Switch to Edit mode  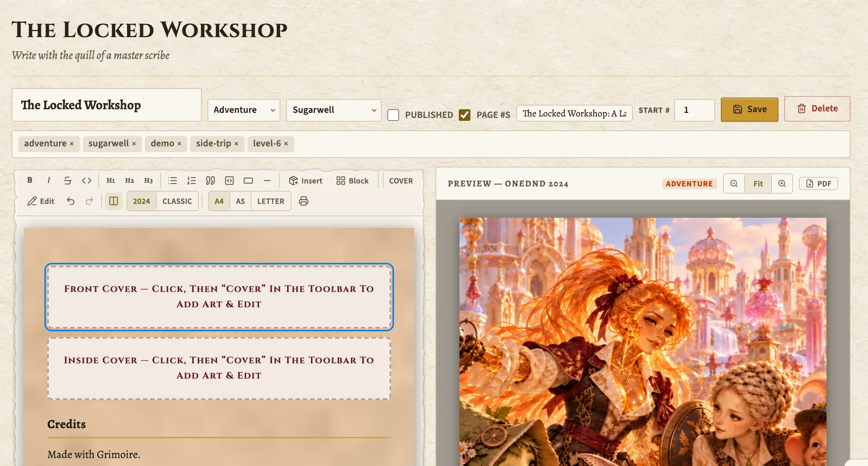point(41,201)
